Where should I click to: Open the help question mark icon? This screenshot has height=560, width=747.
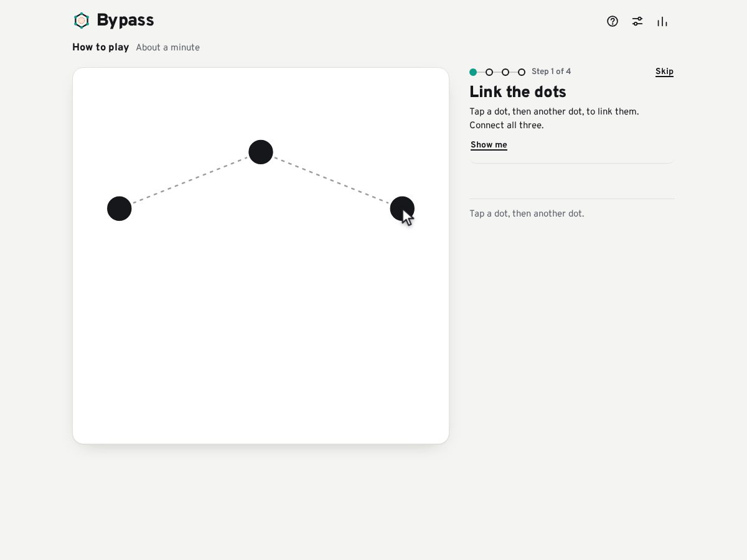(x=613, y=21)
